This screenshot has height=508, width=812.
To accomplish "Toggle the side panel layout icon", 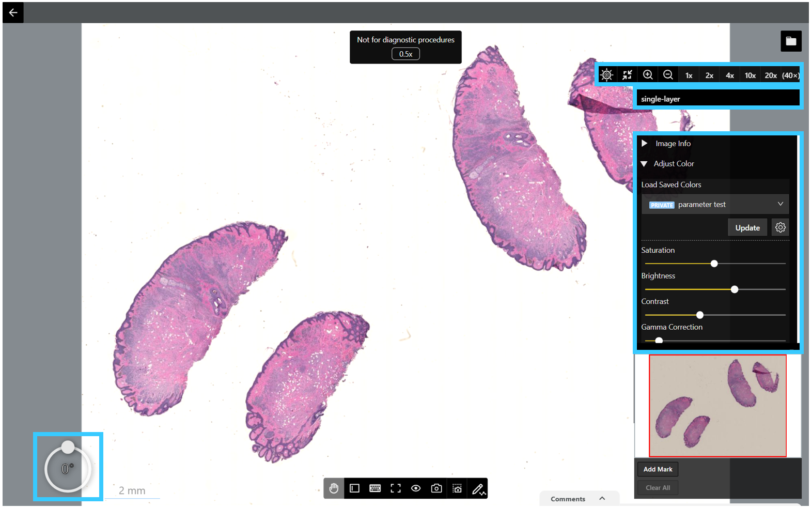I will 354,488.
